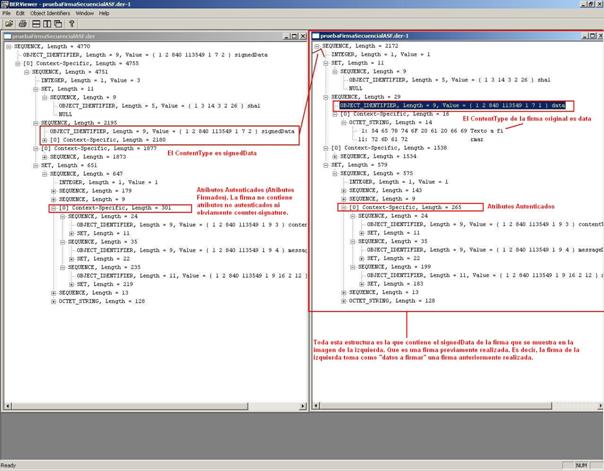Click the Open file toolbar icon
Viewport: 604px width, 471px height.
[7, 23]
